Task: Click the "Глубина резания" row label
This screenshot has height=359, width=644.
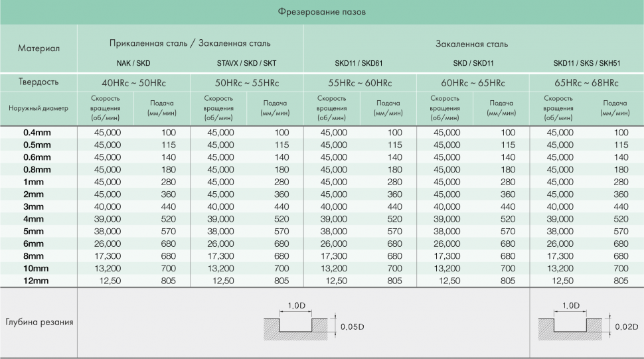Action: (39, 323)
